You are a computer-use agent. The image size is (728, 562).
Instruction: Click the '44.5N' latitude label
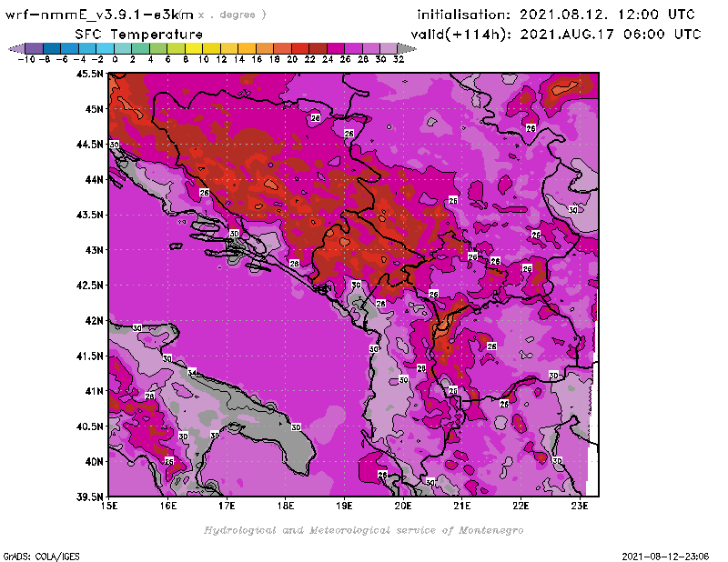pos(89,145)
